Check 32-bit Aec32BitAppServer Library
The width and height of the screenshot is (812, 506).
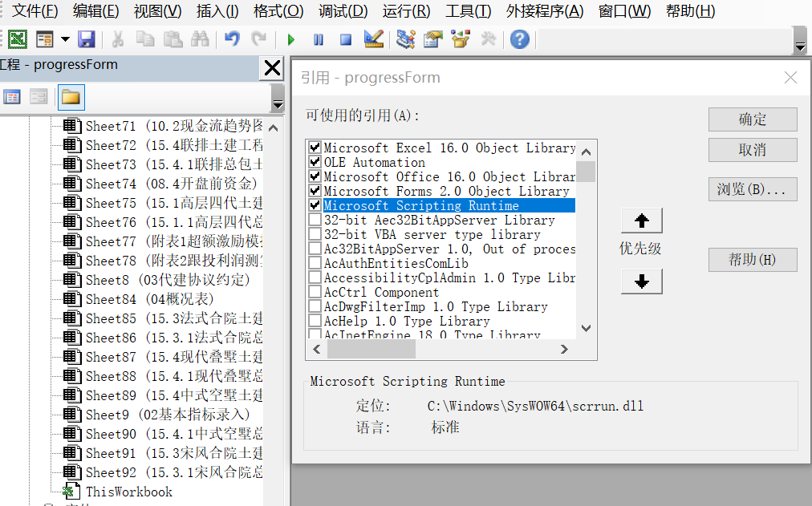click(315, 220)
